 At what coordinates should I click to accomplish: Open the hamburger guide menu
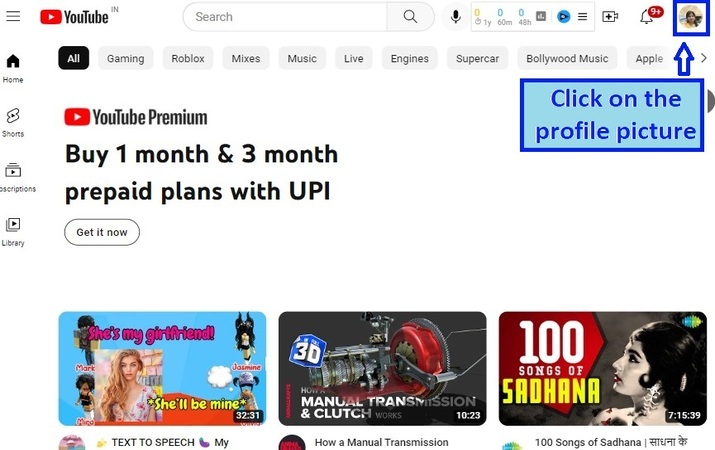pos(13,16)
